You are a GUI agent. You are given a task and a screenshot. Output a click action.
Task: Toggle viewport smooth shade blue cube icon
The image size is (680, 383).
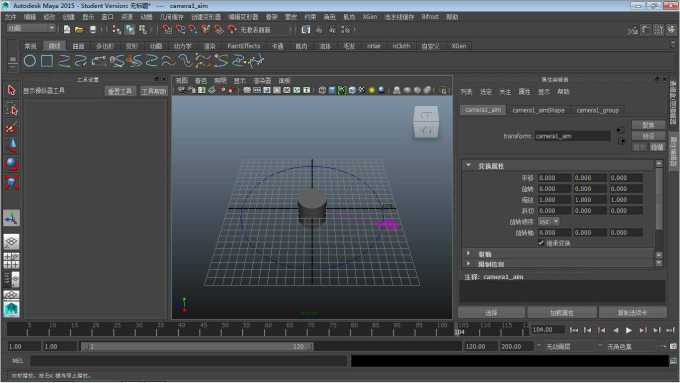[x=332, y=90]
